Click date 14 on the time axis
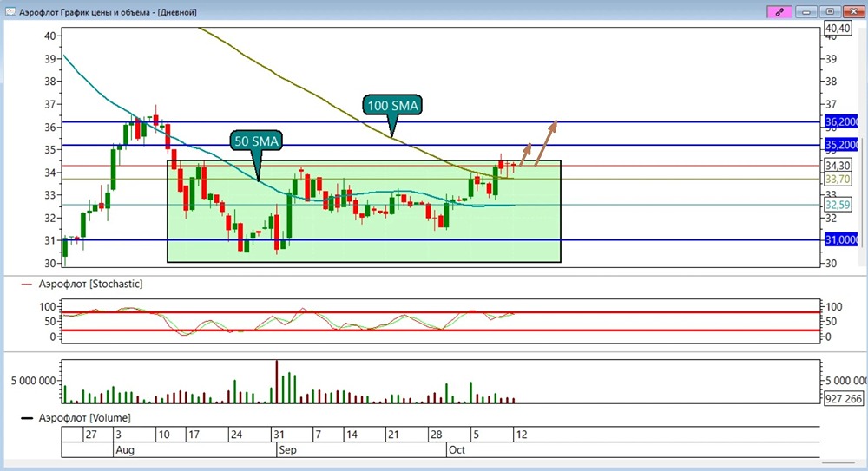 (x=352, y=435)
